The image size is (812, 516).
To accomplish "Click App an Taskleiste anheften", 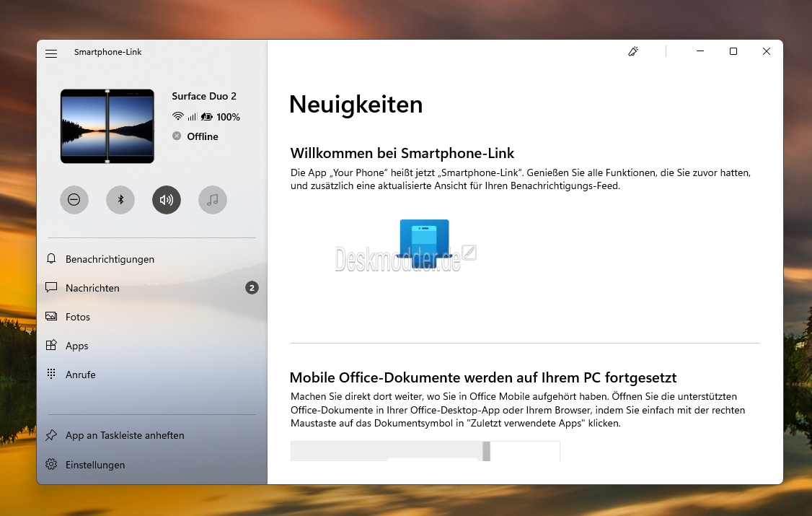I will (x=151, y=436).
